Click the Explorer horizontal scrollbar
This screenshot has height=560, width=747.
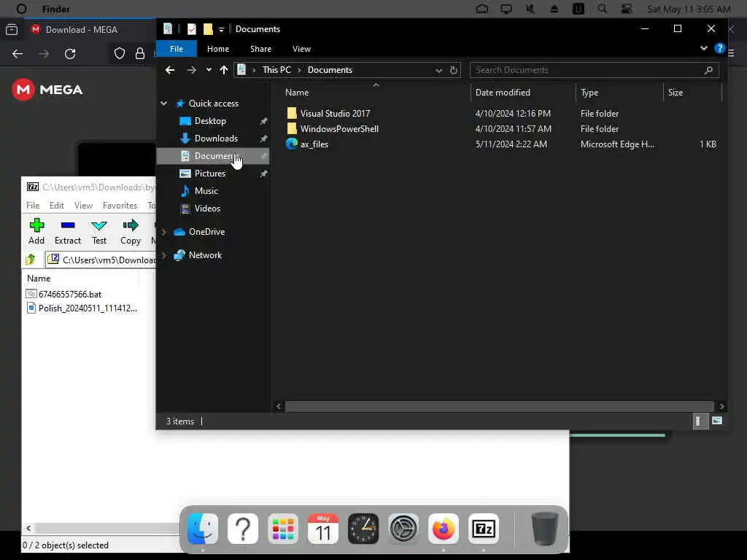click(x=499, y=406)
